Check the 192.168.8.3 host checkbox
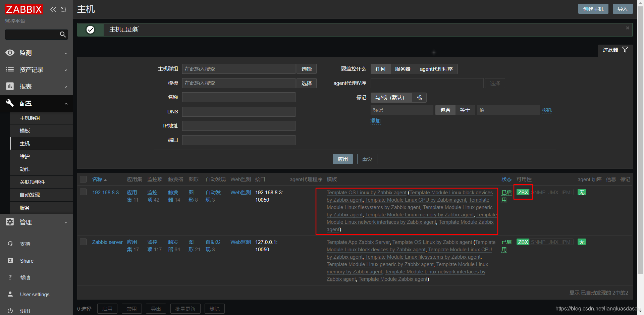The image size is (644, 315). click(83, 192)
